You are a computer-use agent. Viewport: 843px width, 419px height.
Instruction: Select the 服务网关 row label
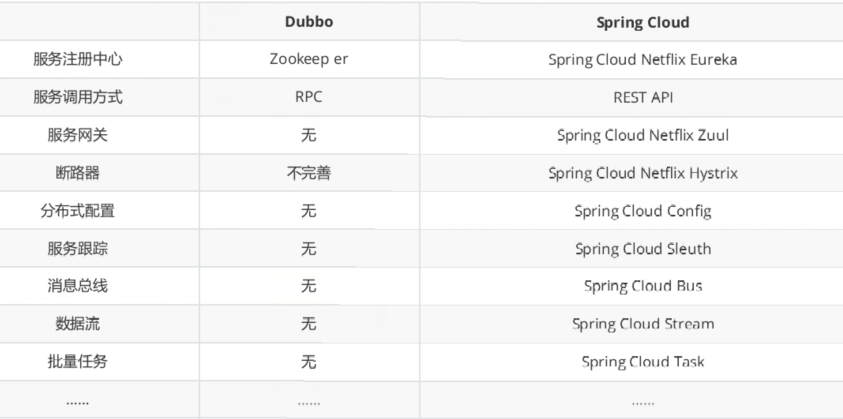78,136
